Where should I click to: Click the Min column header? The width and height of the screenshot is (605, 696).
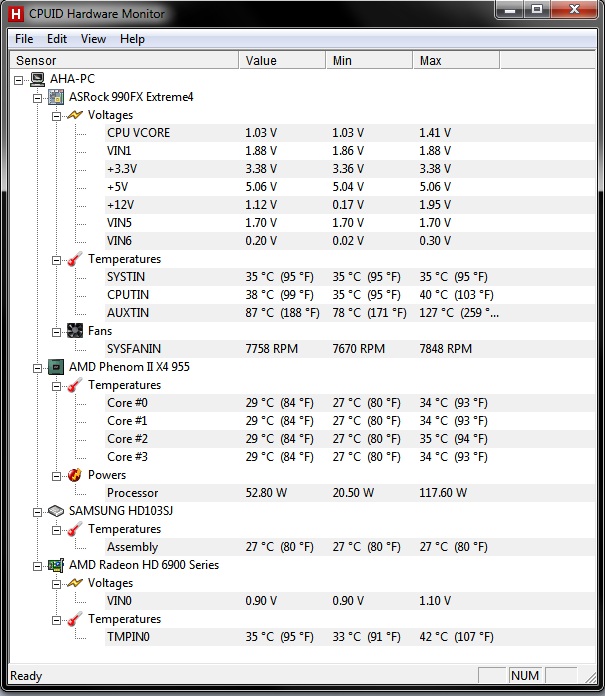click(369, 60)
